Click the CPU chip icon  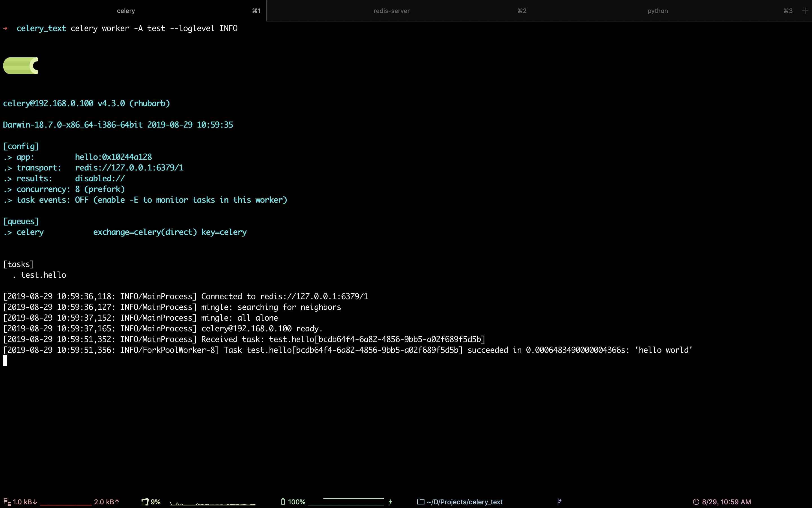coord(145,502)
